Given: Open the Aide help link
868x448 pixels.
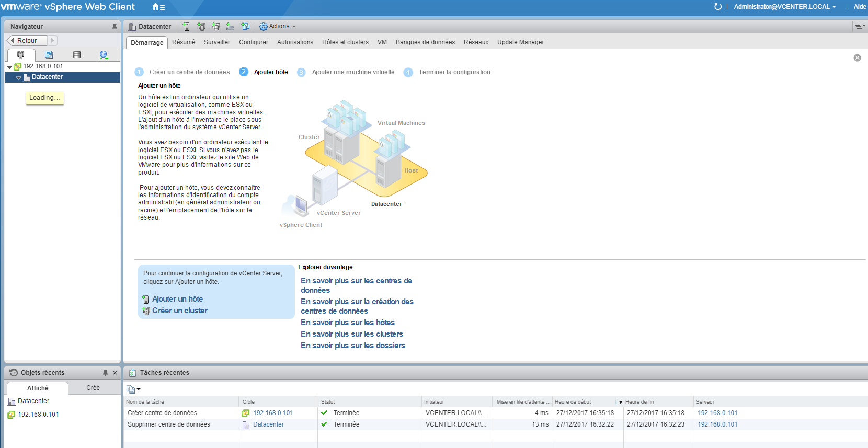Looking at the screenshot, I should (x=860, y=7).
